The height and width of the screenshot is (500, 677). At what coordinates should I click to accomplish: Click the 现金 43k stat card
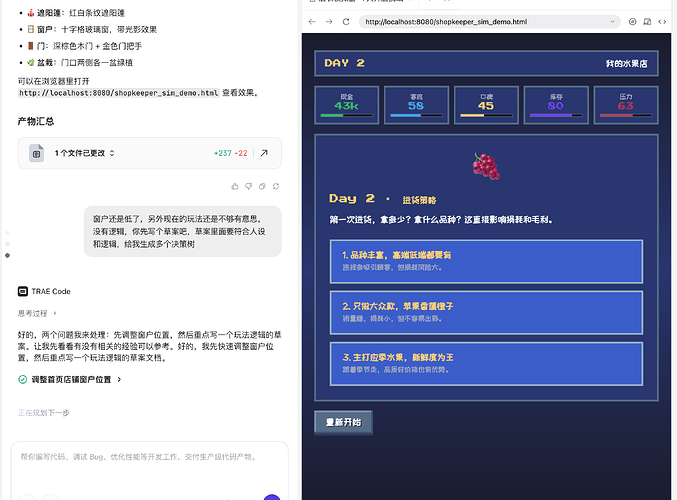347,105
